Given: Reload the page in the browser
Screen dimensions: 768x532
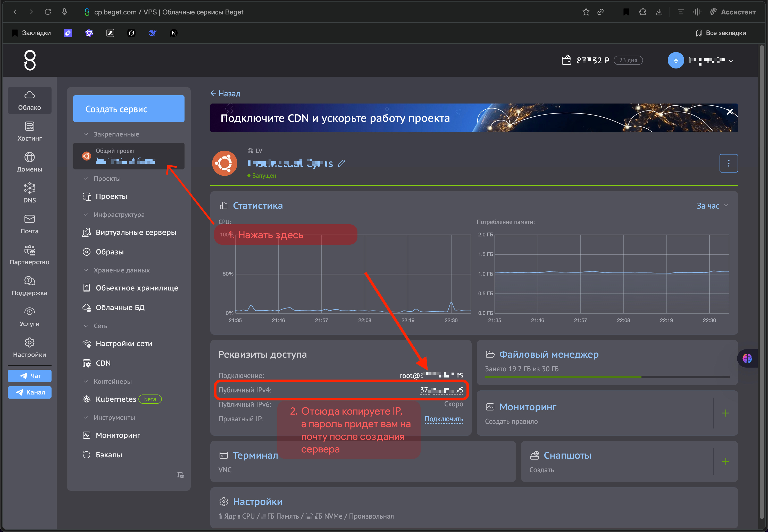Looking at the screenshot, I should (x=48, y=12).
